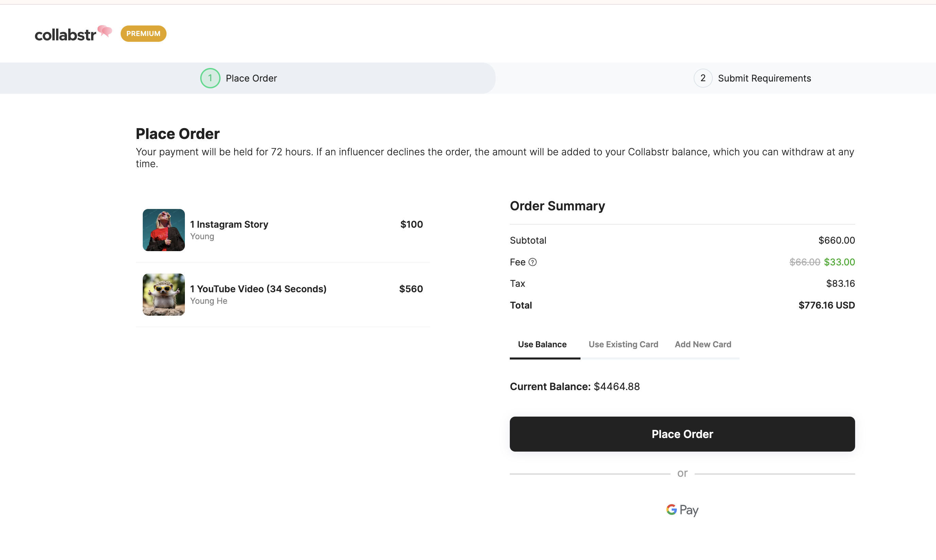936x560 pixels.
Task: Switch to the Use Existing Card tab
Action: click(623, 344)
